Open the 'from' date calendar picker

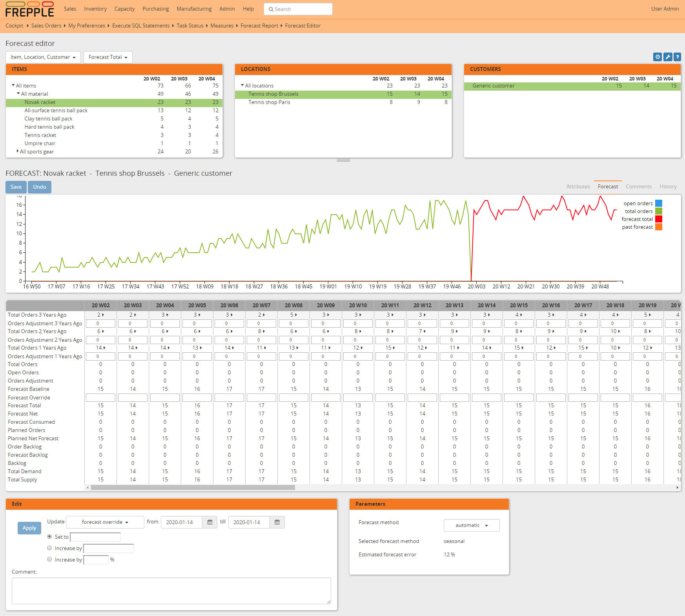pyautogui.click(x=210, y=522)
